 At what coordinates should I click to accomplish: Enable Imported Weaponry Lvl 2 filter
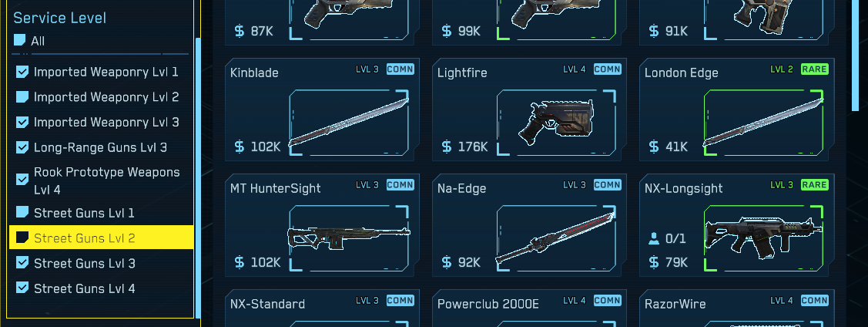pyautogui.click(x=22, y=97)
